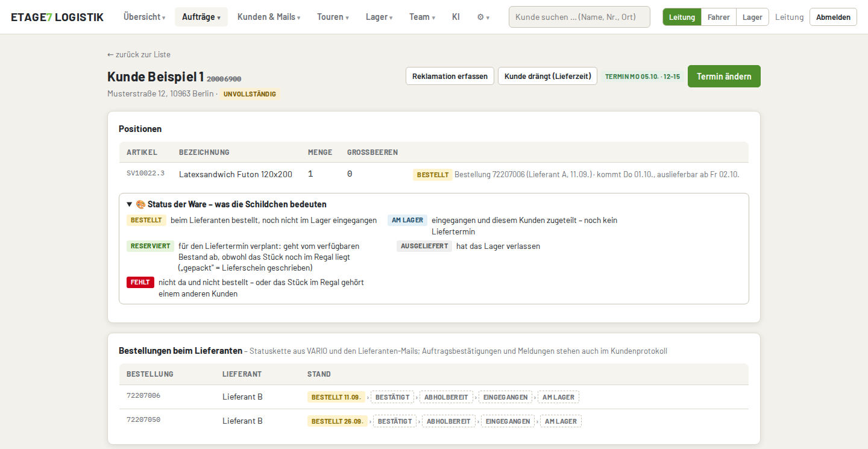Go back via zurück zur Liste link
This screenshot has width=868, height=449.
coord(139,54)
